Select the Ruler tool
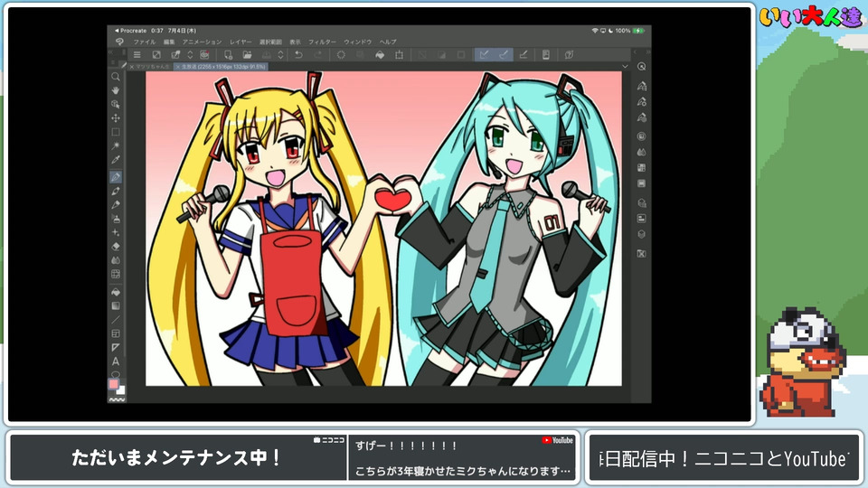This screenshot has width=868, height=488. coord(115,347)
